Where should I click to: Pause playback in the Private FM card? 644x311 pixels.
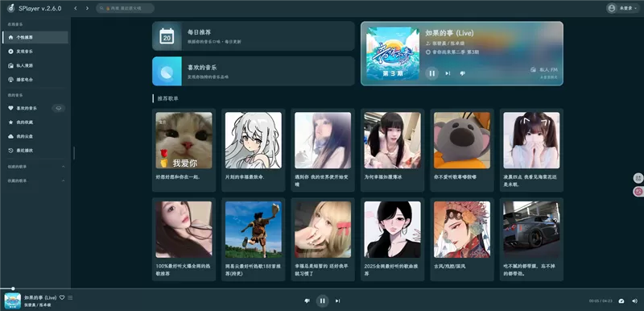[431, 73]
